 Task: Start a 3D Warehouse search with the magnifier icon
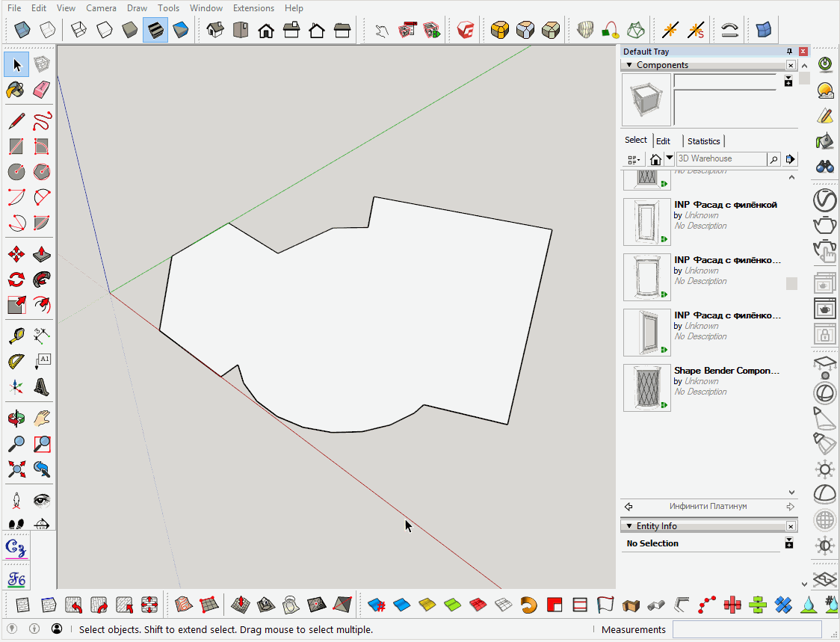773,158
